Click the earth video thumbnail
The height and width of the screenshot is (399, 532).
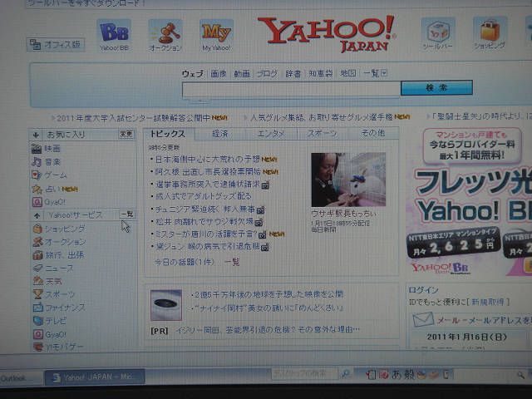(x=166, y=305)
